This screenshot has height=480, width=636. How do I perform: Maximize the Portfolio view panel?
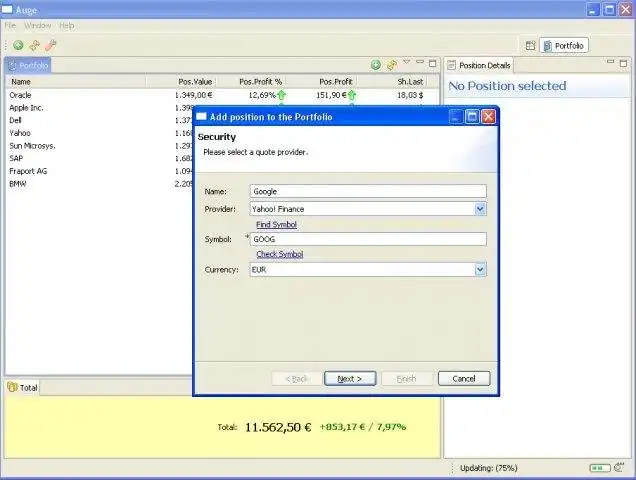(x=433, y=63)
